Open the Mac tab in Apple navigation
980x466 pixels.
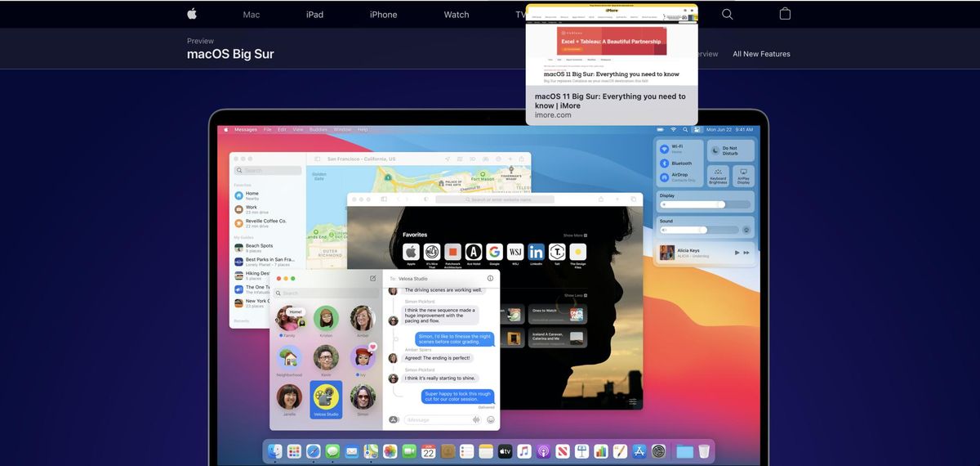click(x=251, y=15)
